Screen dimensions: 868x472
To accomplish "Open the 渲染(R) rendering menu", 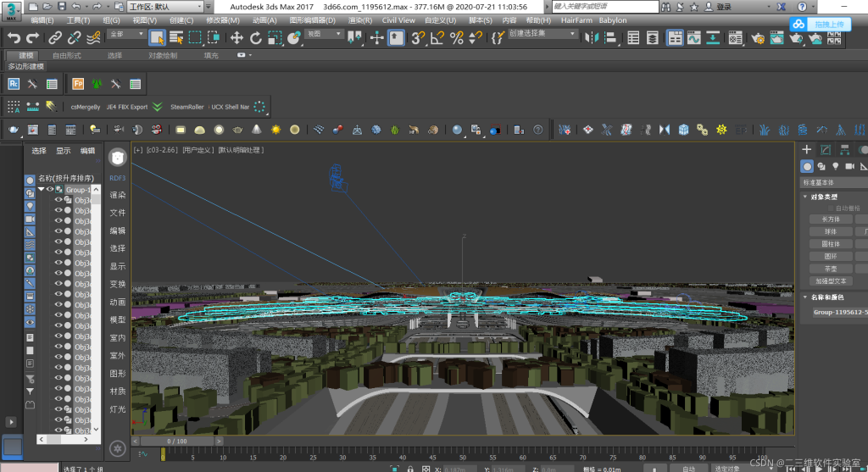I will pos(359,19).
